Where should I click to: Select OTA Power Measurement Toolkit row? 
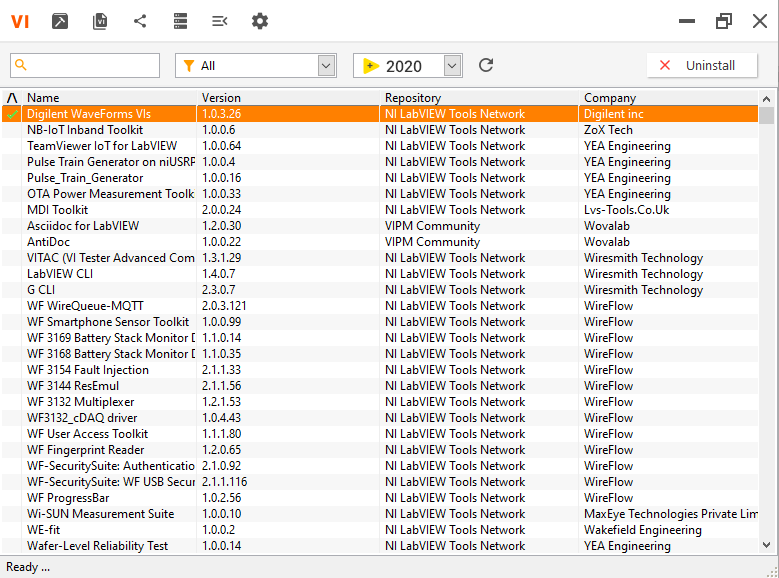(x=380, y=194)
